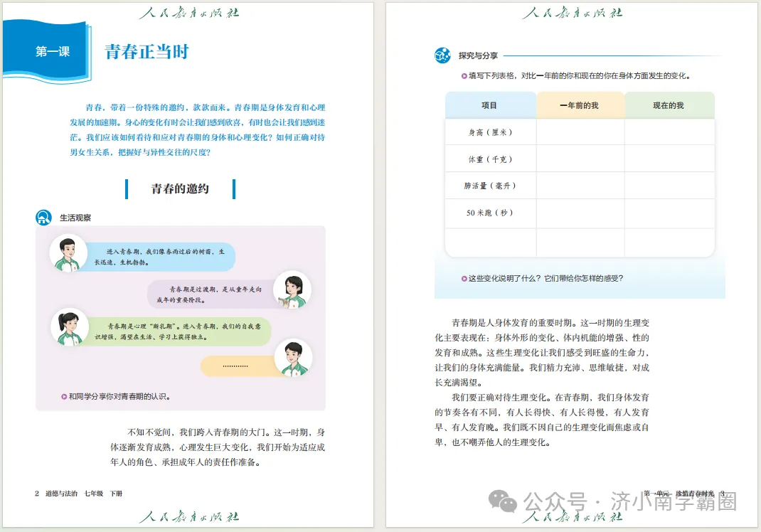Click the 肺活量（毫升）row label

pos(490,186)
